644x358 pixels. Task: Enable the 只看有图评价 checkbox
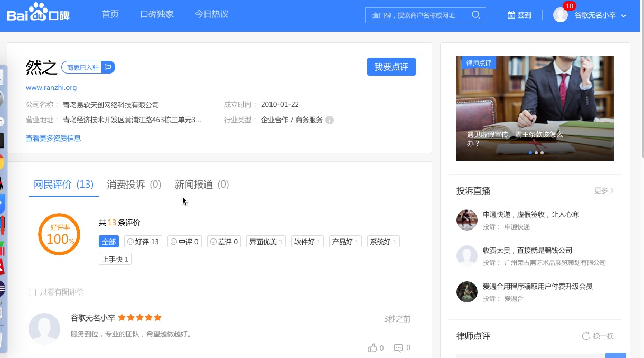[x=32, y=292]
